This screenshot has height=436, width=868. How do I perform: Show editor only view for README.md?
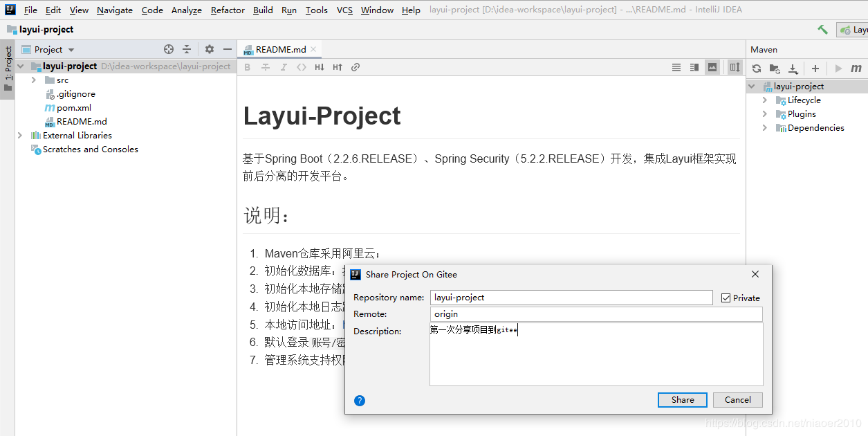pyautogui.click(x=676, y=67)
